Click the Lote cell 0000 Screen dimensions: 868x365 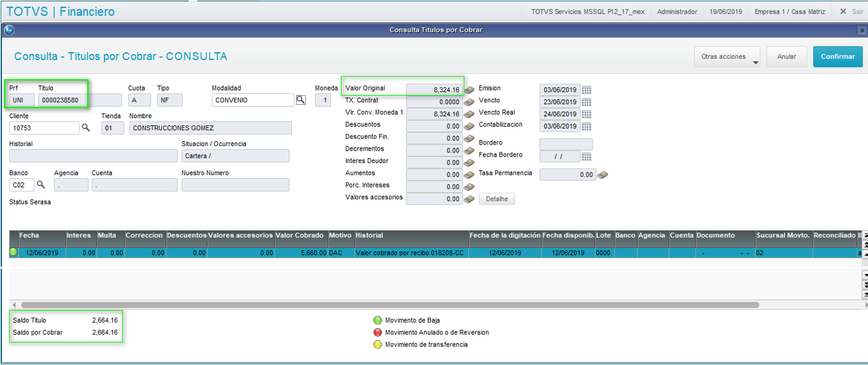coord(604,253)
